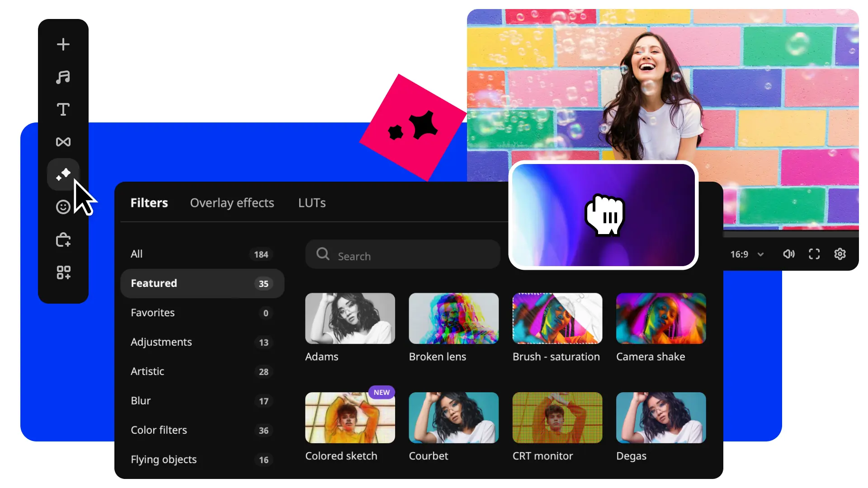
Task: Select the Colored sketch filter thumbnail
Action: (350, 418)
